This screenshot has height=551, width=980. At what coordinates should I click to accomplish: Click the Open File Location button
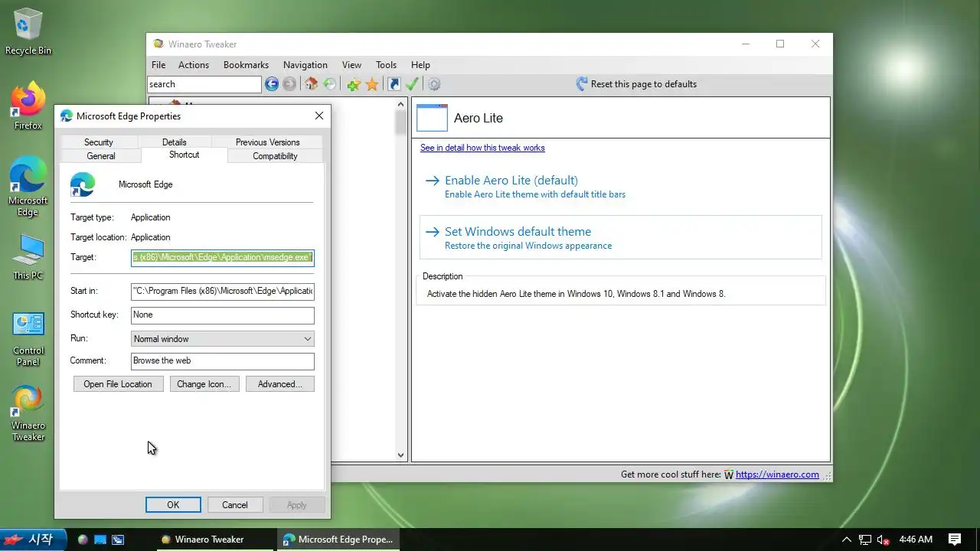(118, 384)
